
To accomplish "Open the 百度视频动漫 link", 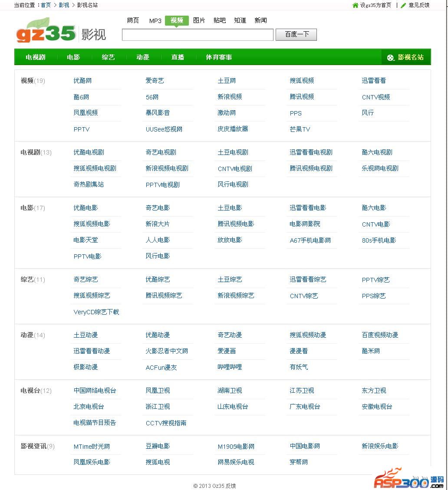I will (380, 335).
